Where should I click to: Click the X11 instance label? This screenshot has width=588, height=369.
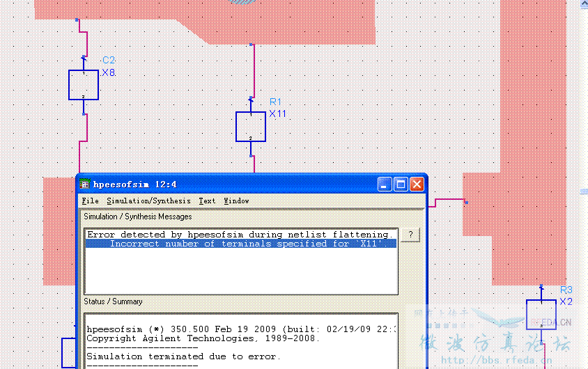point(277,113)
